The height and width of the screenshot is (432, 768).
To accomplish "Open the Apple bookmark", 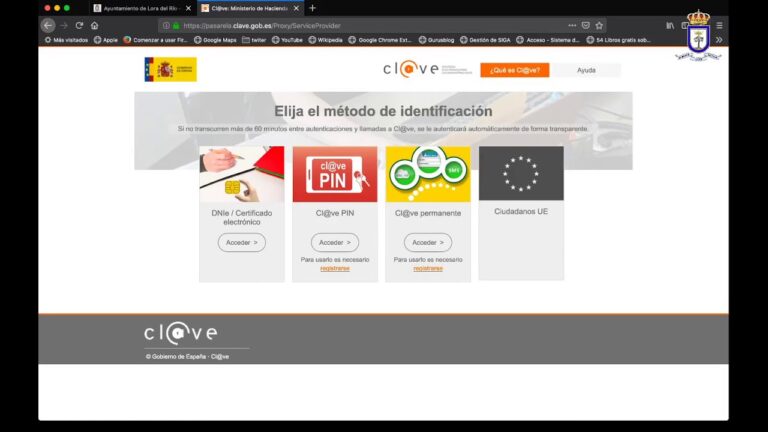I will (106, 40).
